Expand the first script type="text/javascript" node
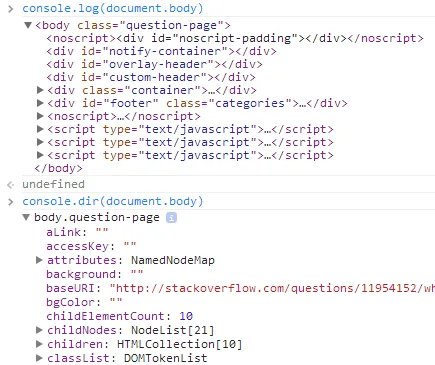The width and height of the screenshot is (435, 365). point(40,129)
